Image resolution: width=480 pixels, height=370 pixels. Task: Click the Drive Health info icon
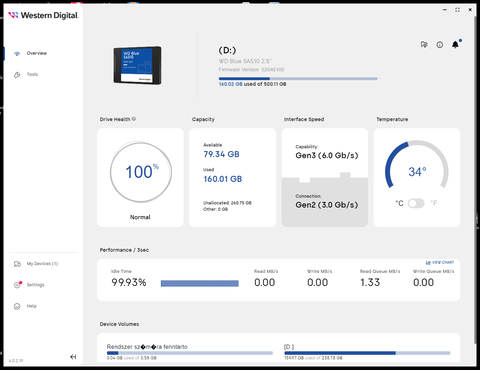[x=134, y=119]
